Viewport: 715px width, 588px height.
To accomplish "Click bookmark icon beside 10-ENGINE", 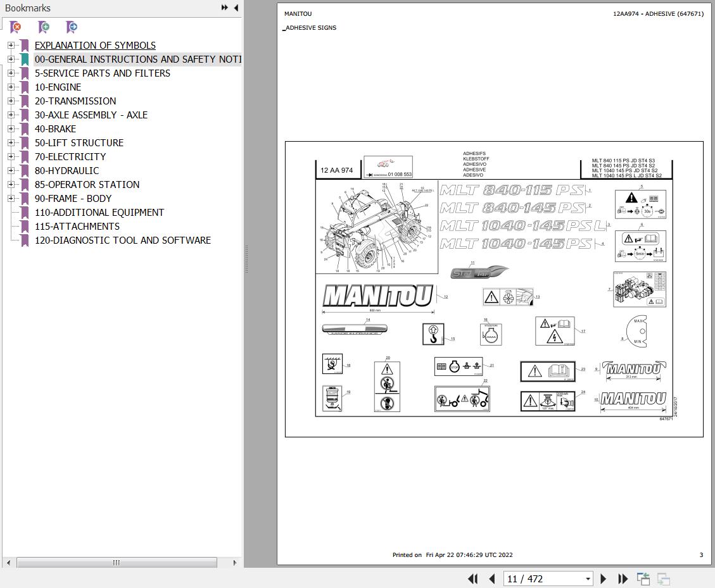I will point(25,87).
